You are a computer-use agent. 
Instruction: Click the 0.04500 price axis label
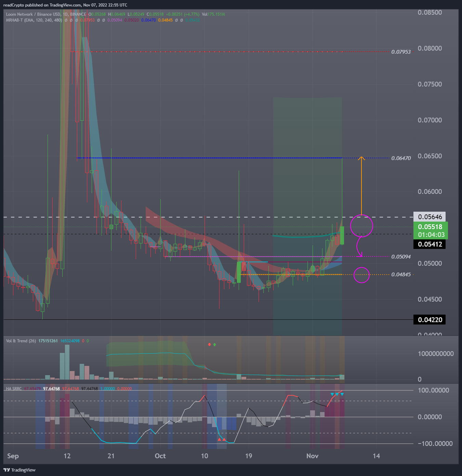(x=430, y=299)
